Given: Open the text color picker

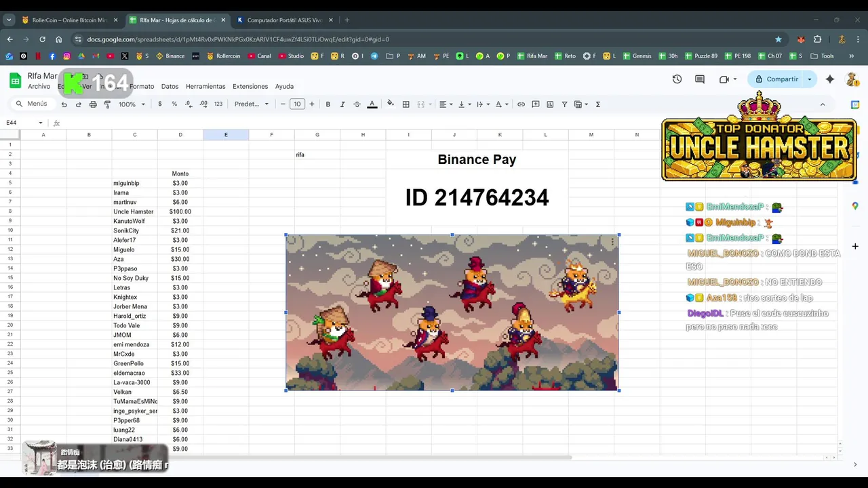Looking at the screenshot, I should (372, 104).
